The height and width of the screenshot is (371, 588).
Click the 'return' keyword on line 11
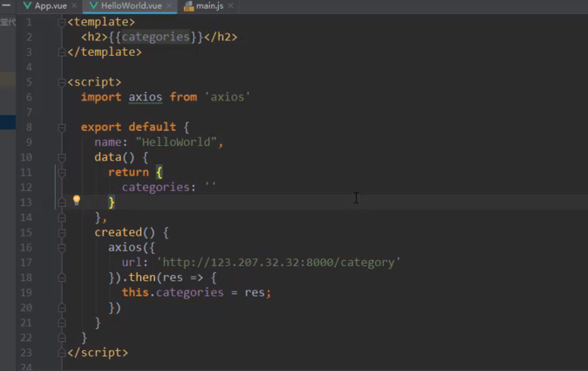pyautogui.click(x=128, y=172)
